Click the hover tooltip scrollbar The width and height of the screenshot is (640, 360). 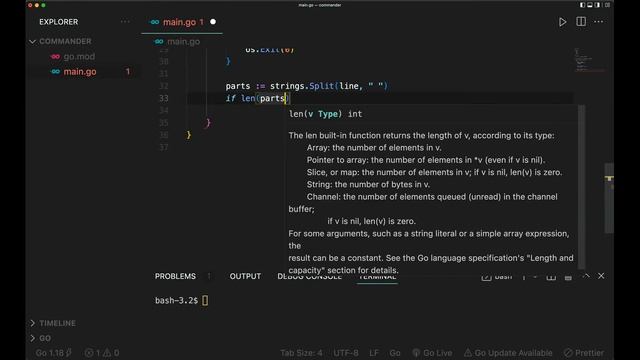582,187
